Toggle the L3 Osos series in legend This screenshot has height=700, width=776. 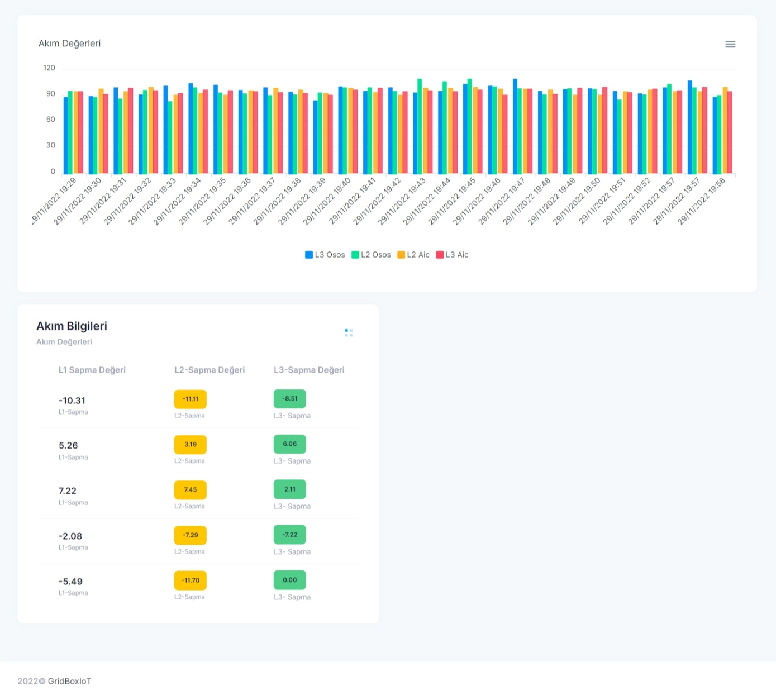tap(325, 255)
